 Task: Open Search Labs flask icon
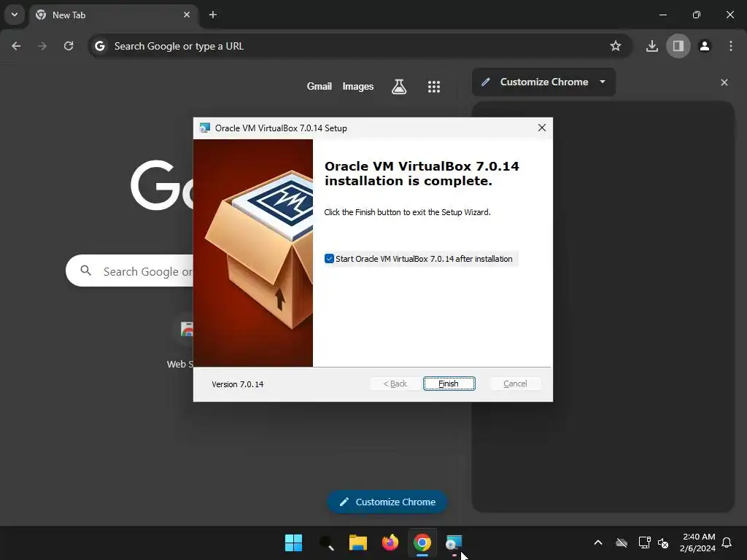click(x=399, y=86)
